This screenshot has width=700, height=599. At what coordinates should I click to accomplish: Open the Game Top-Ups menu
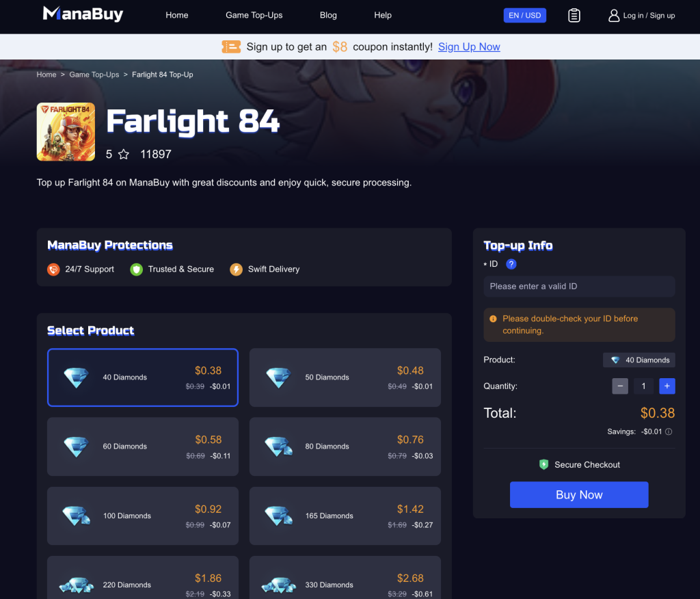254,15
